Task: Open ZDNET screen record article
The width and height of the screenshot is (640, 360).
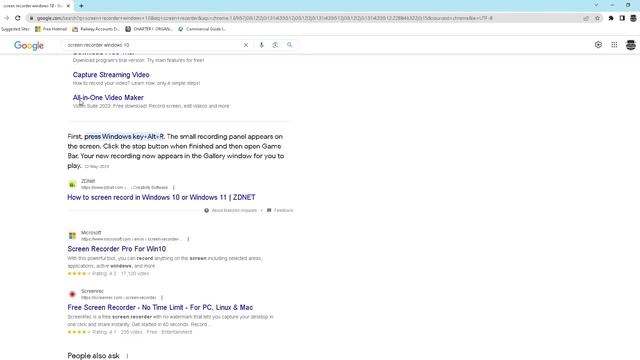Action: (161, 197)
